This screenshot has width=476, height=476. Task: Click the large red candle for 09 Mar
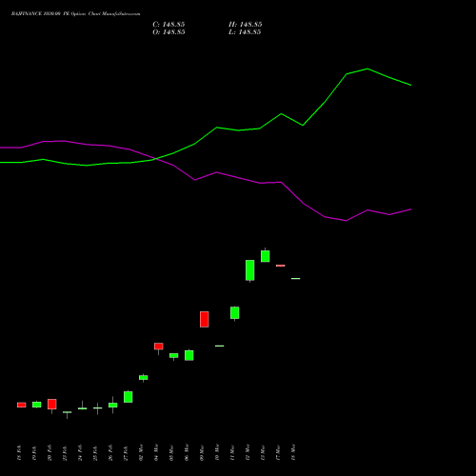point(205,319)
